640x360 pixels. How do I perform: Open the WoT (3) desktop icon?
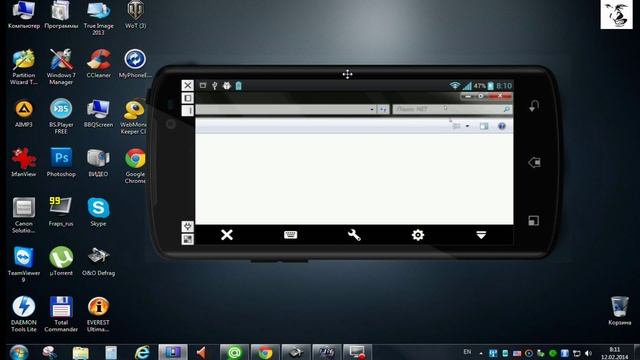[136, 15]
